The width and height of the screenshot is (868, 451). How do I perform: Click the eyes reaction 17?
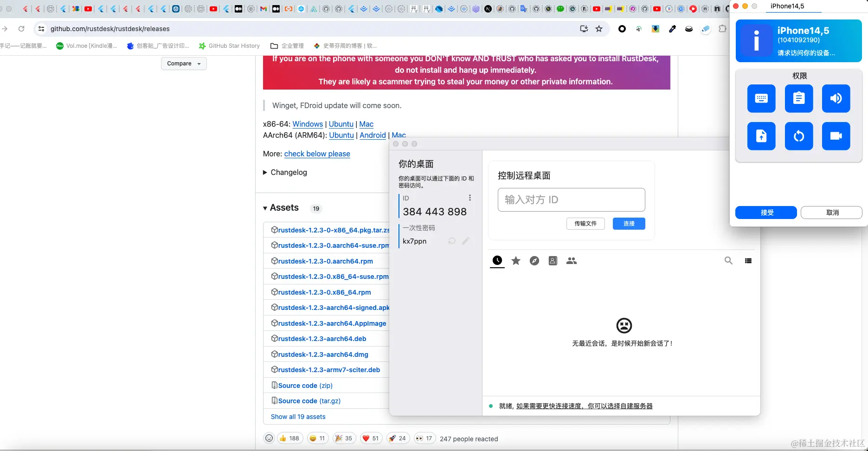(x=424, y=438)
